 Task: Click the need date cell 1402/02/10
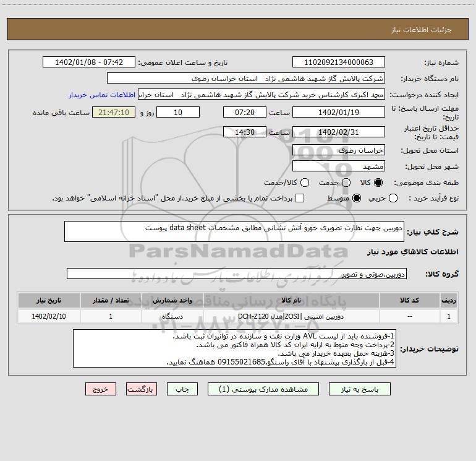(x=49, y=316)
